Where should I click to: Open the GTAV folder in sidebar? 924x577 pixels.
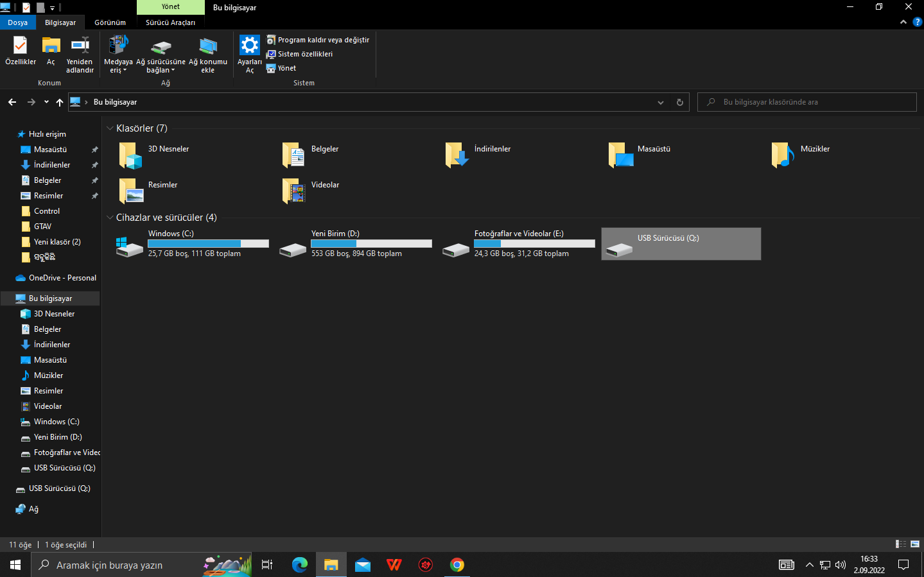tap(42, 227)
